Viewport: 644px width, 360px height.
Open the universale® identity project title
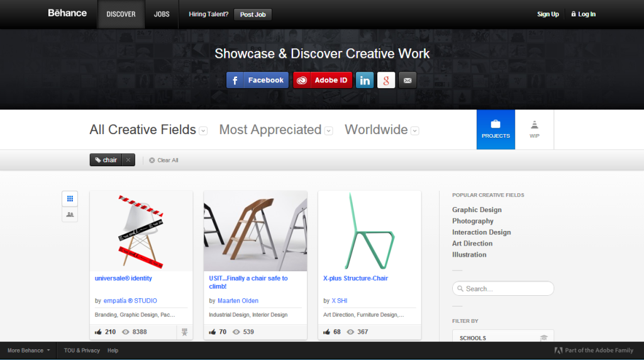pyautogui.click(x=123, y=278)
